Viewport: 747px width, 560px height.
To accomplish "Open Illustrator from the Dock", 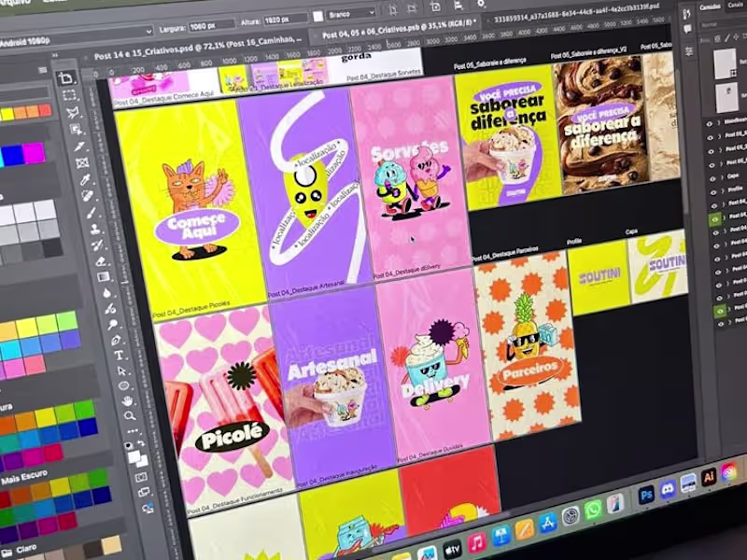I will click(709, 477).
